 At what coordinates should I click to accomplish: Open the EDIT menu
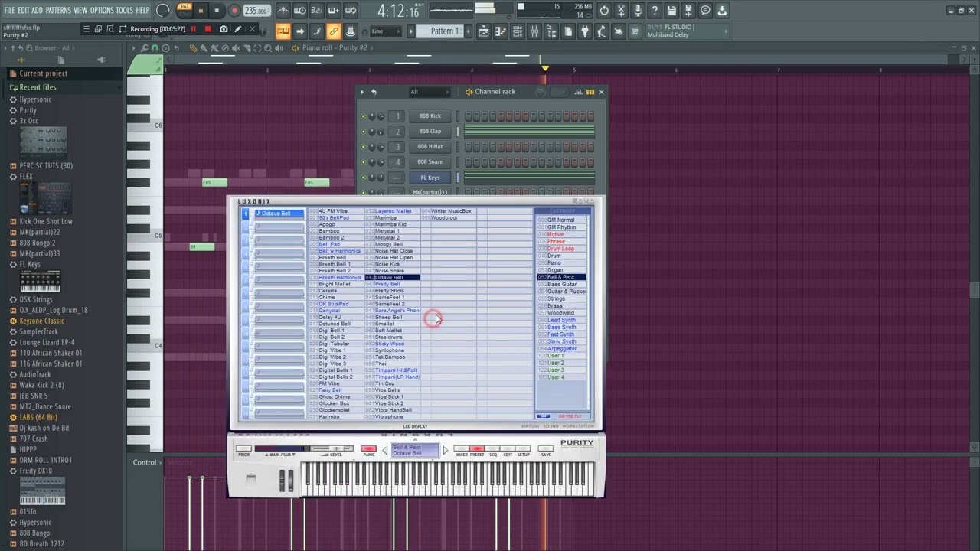[24, 10]
